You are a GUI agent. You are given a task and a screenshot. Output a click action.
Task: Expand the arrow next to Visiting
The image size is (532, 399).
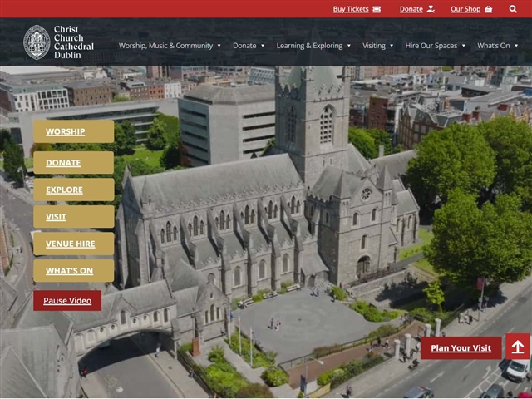[x=392, y=46]
